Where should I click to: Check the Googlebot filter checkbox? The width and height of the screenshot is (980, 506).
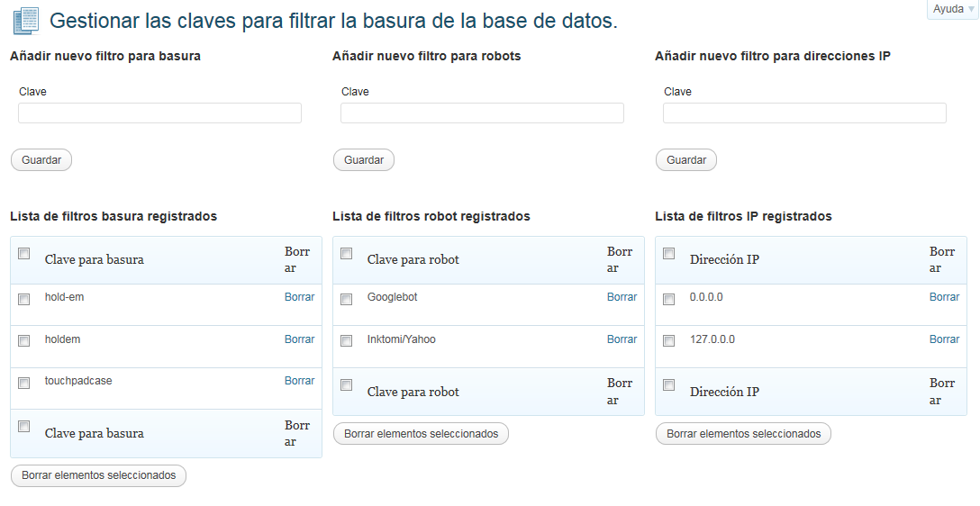tap(346, 299)
